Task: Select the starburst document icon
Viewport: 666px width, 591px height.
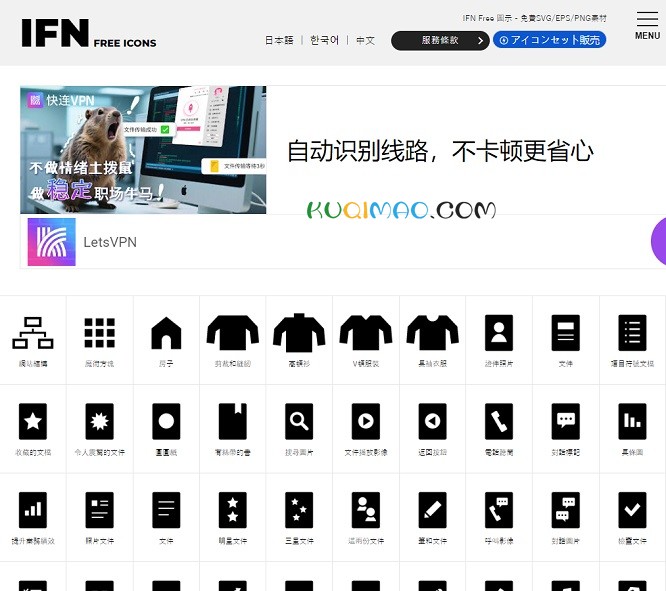Action: (99, 421)
